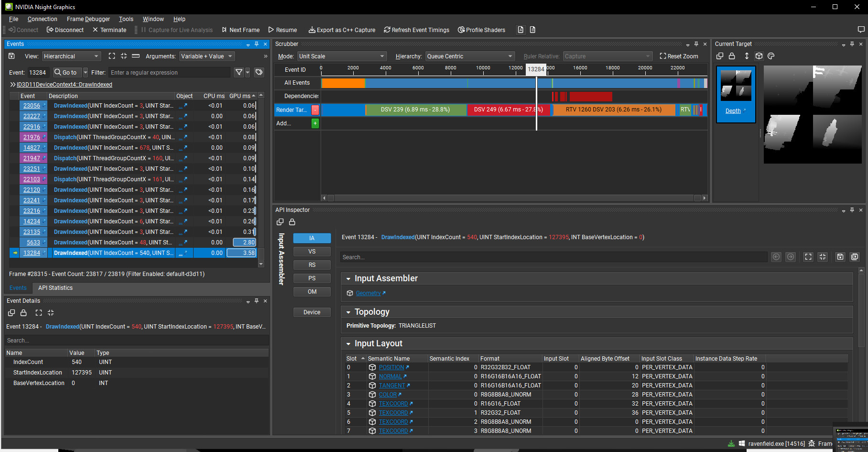Image resolution: width=868 pixels, height=452 pixels.
Task: Remove the Render Target row with red minus
Action: [315, 110]
